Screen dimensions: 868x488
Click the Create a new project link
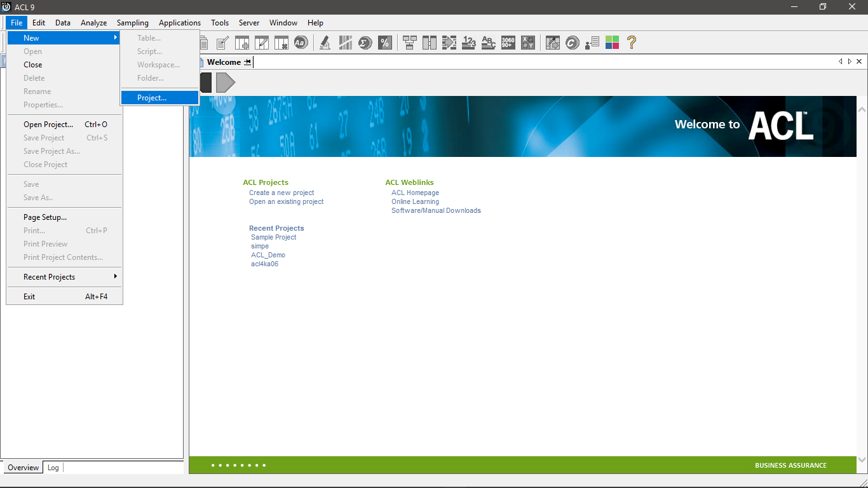point(281,193)
